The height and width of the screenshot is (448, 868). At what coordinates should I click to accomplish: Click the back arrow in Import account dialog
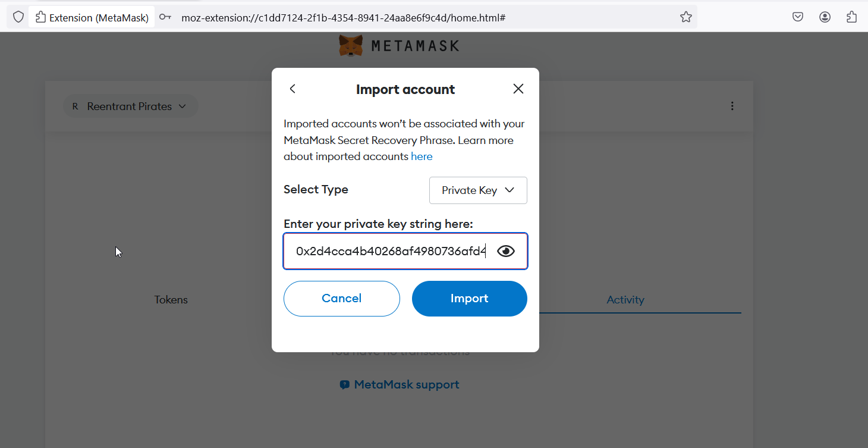[x=293, y=89]
